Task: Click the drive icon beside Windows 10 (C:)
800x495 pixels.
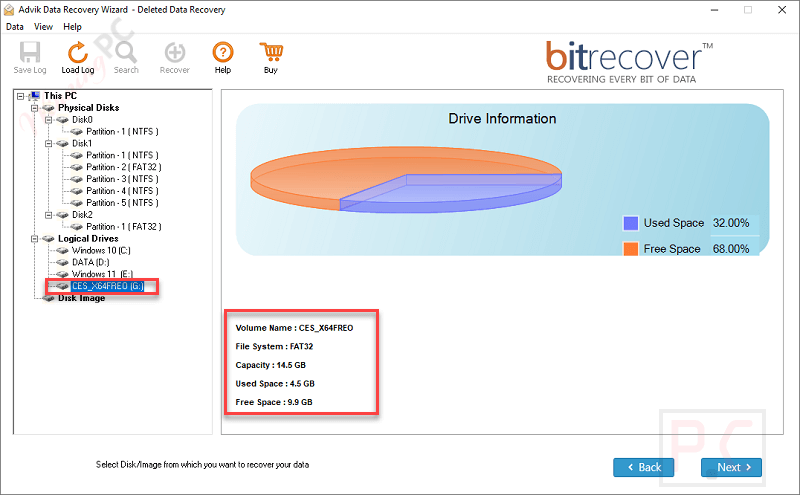Action: pos(62,251)
